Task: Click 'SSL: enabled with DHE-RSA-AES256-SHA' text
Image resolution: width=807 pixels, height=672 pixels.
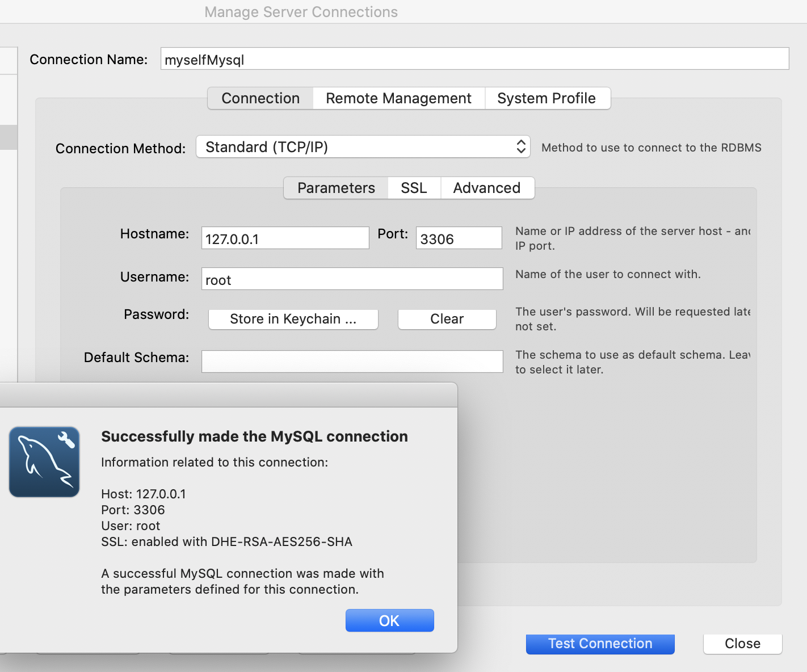Action: 226,541
